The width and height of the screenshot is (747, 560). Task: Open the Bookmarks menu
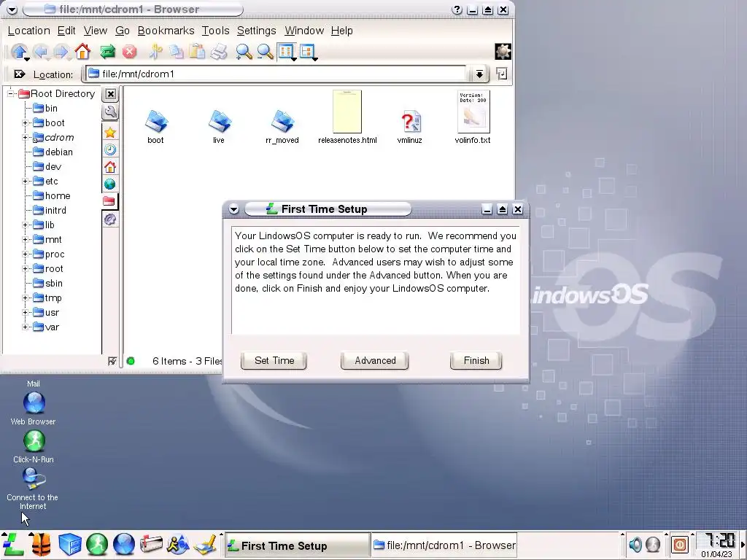pos(166,31)
